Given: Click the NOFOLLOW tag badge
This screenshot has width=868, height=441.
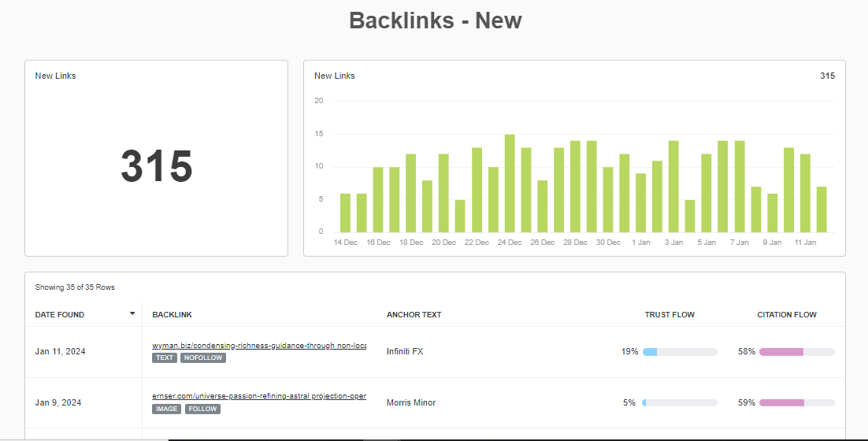Looking at the screenshot, I should pyautogui.click(x=203, y=358).
